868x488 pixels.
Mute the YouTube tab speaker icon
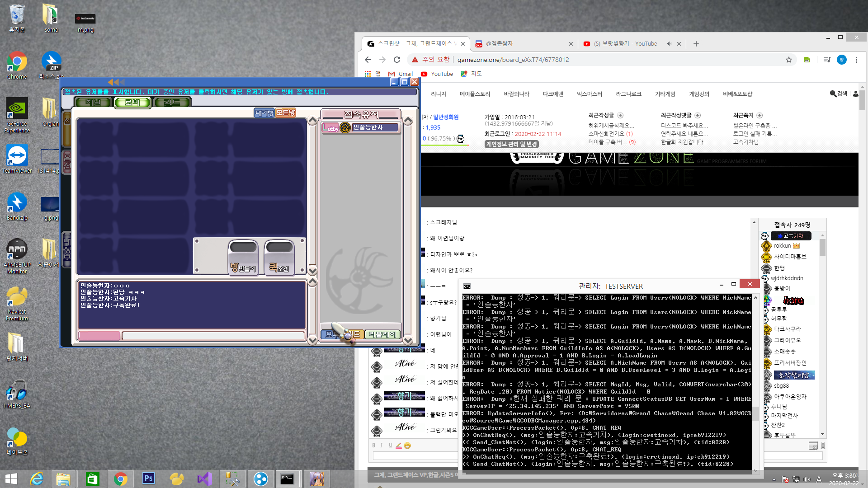(x=669, y=44)
